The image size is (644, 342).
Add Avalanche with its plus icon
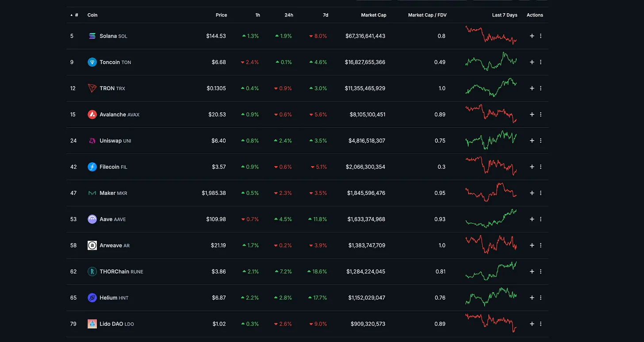[x=532, y=114]
